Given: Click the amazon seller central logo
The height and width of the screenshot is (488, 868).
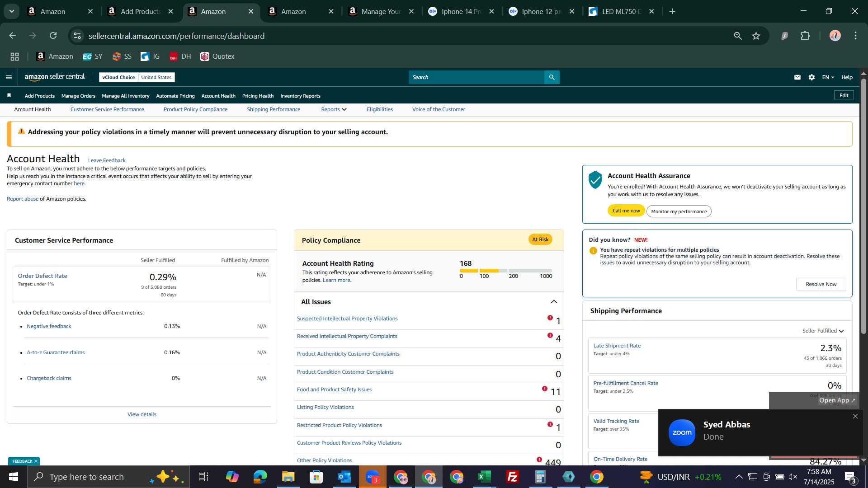Looking at the screenshot, I should pos(55,77).
